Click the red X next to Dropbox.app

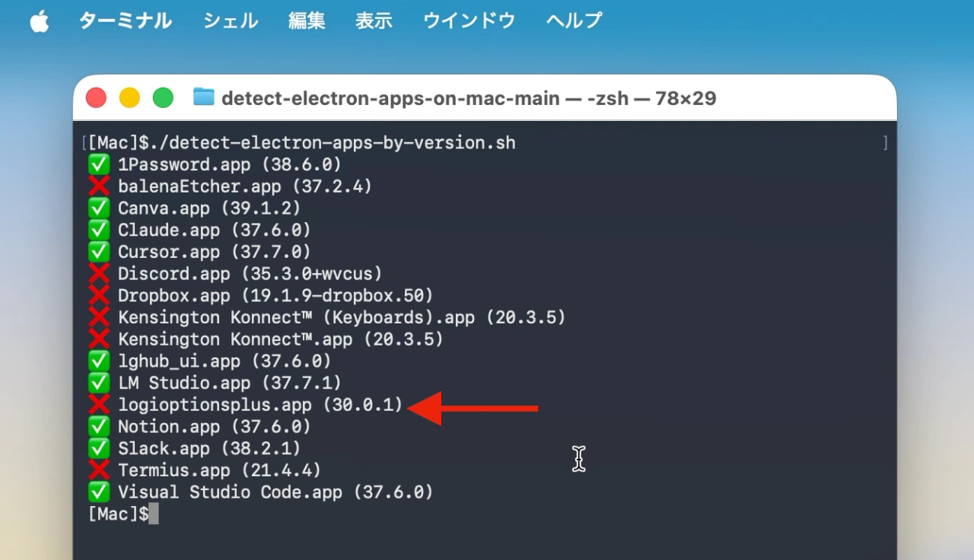pyautogui.click(x=98, y=295)
